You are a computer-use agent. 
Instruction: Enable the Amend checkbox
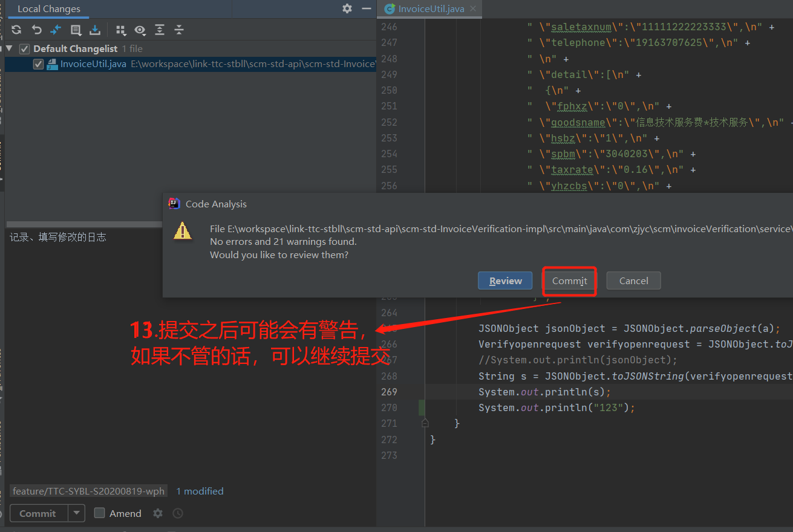99,513
